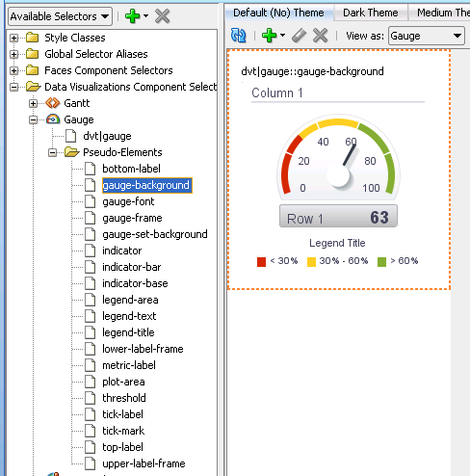
Task: Click the refresh icon in the preview toolbar
Action: [x=238, y=36]
